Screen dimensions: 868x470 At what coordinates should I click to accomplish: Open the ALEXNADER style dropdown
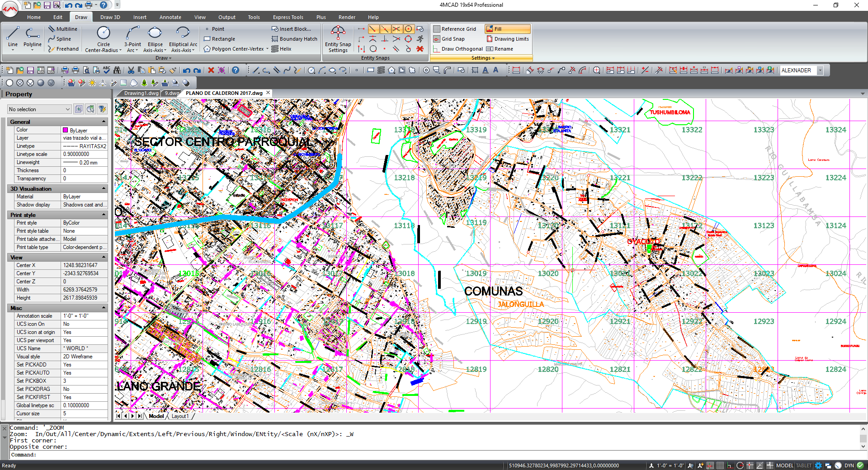[x=820, y=70]
